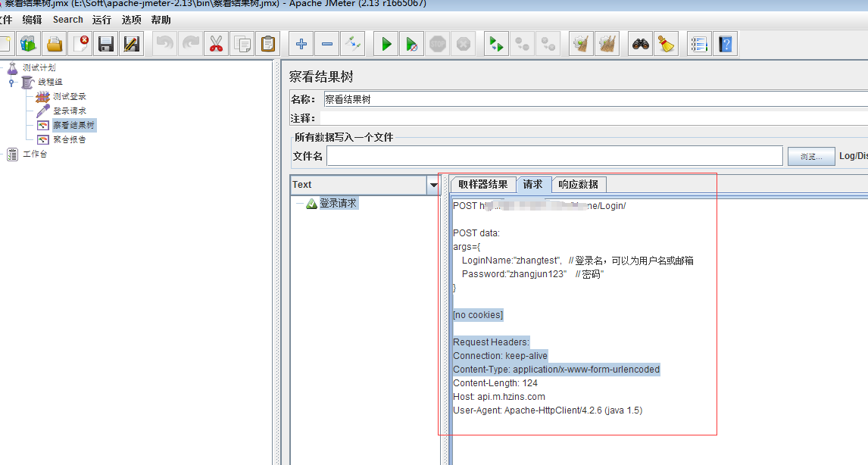Click the Save test plan floppy icon

tap(106, 44)
